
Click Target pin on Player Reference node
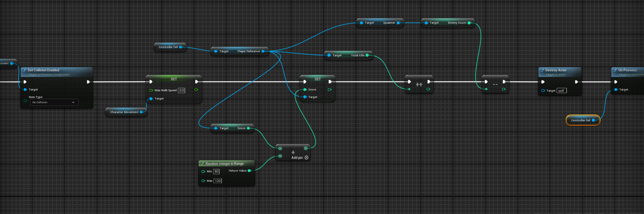tap(216, 51)
